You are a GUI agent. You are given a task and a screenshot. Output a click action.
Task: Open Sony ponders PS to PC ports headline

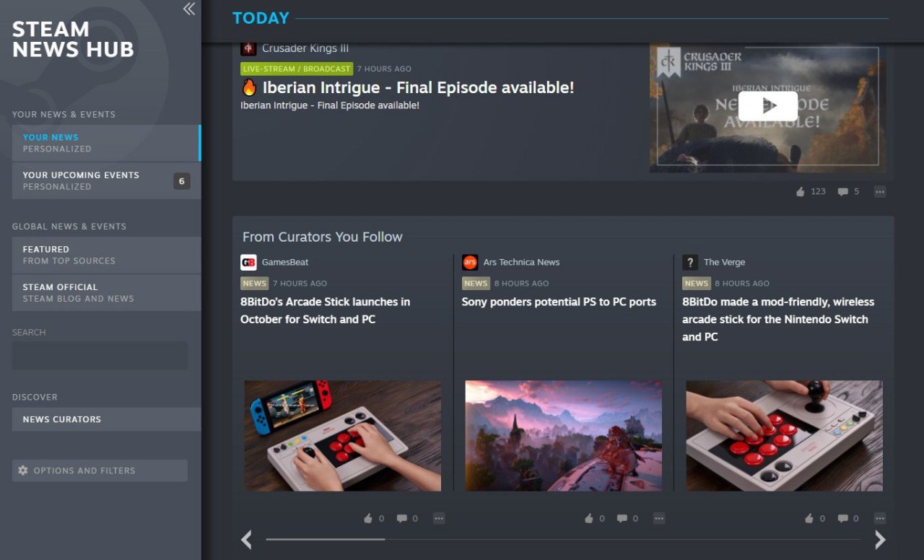click(559, 302)
